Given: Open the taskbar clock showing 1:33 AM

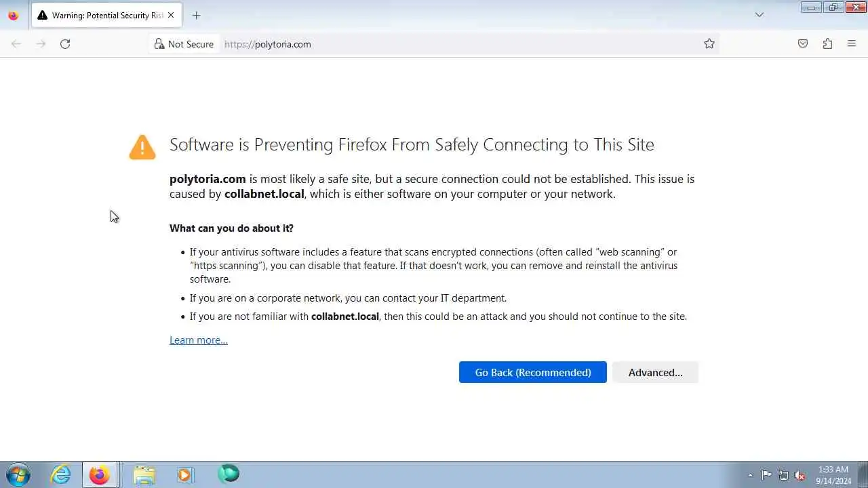Looking at the screenshot, I should [x=833, y=475].
